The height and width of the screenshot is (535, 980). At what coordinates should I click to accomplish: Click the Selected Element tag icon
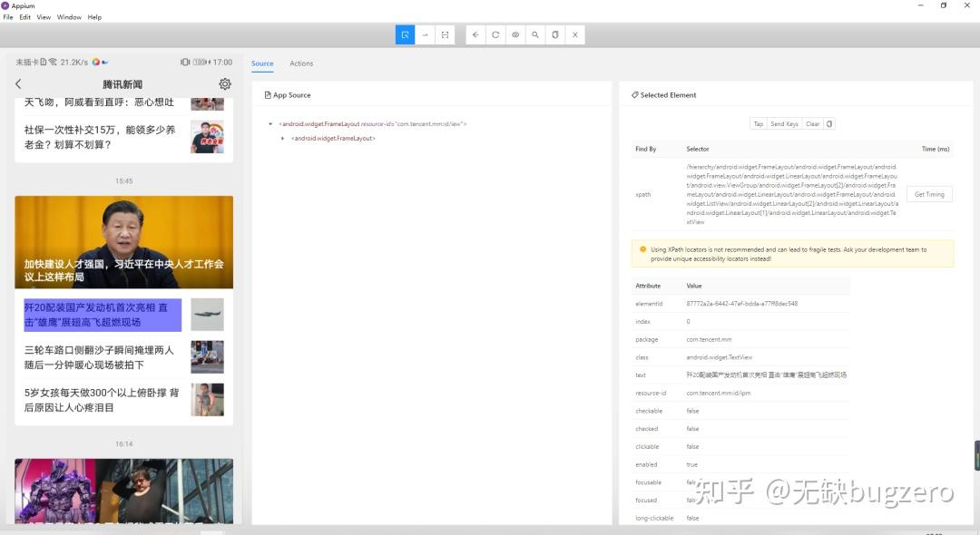click(x=635, y=95)
